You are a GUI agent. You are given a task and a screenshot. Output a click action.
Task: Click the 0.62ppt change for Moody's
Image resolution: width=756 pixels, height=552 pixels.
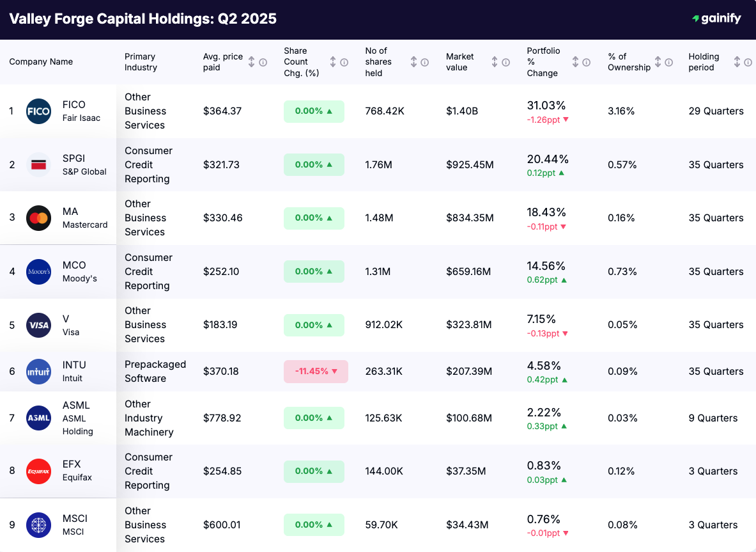[547, 280]
